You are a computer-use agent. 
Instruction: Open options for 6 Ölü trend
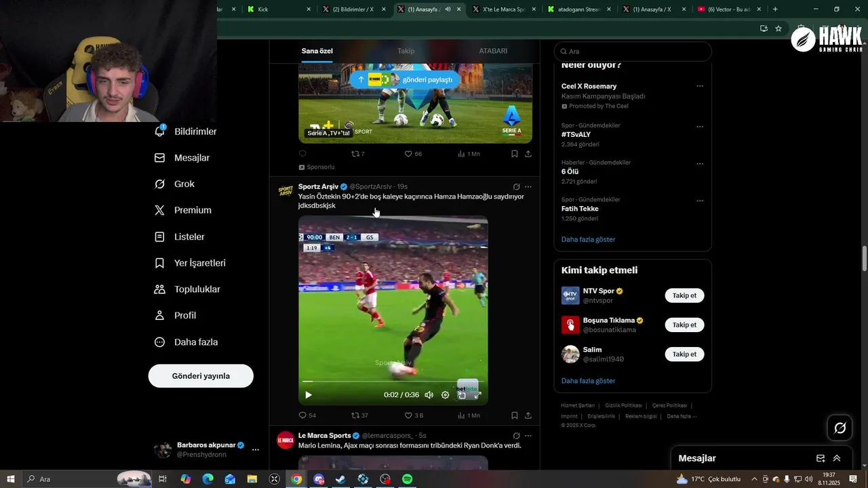click(700, 164)
